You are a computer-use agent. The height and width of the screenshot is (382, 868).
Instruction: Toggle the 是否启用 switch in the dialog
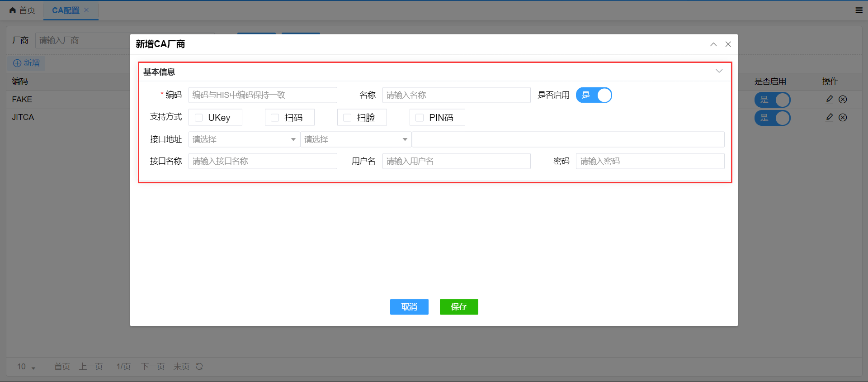594,95
